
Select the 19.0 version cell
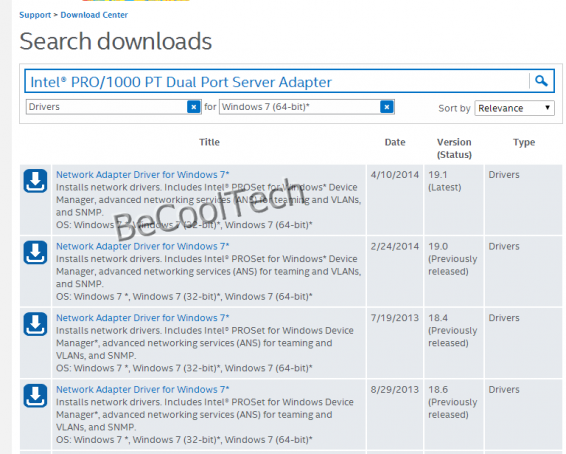click(x=454, y=271)
